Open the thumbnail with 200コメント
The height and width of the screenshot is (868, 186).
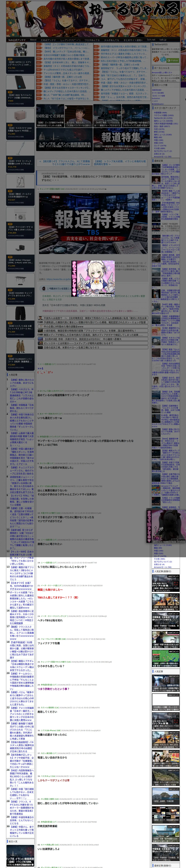(x=165, y=702)
